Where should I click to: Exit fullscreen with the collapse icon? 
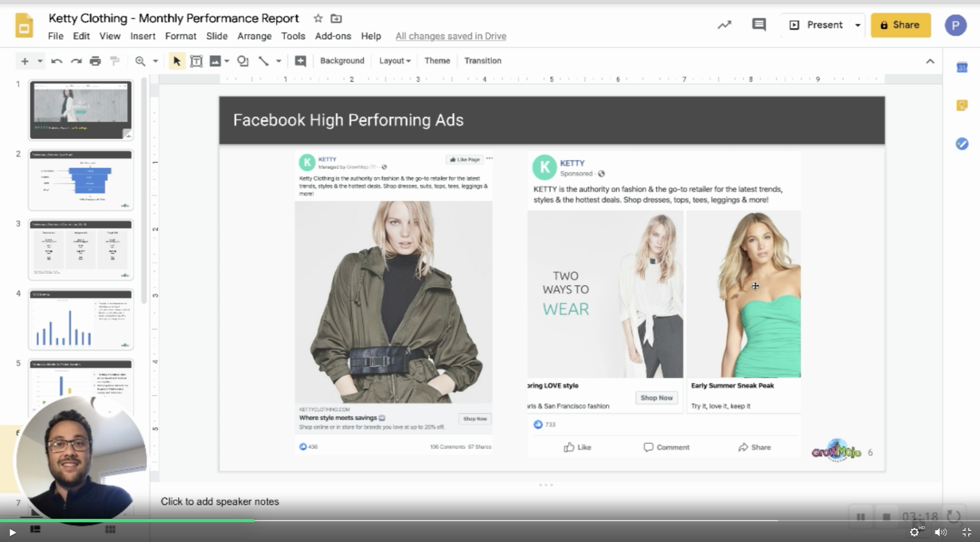966,532
